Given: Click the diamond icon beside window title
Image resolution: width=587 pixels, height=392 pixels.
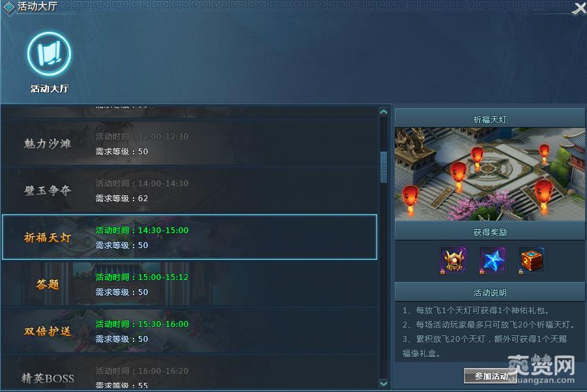Looking at the screenshot, I should coord(8,7).
